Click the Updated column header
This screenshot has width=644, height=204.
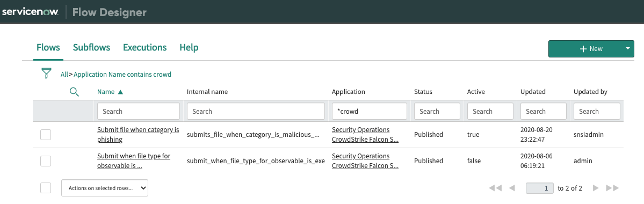pyautogui.click(x=533, y=92)
